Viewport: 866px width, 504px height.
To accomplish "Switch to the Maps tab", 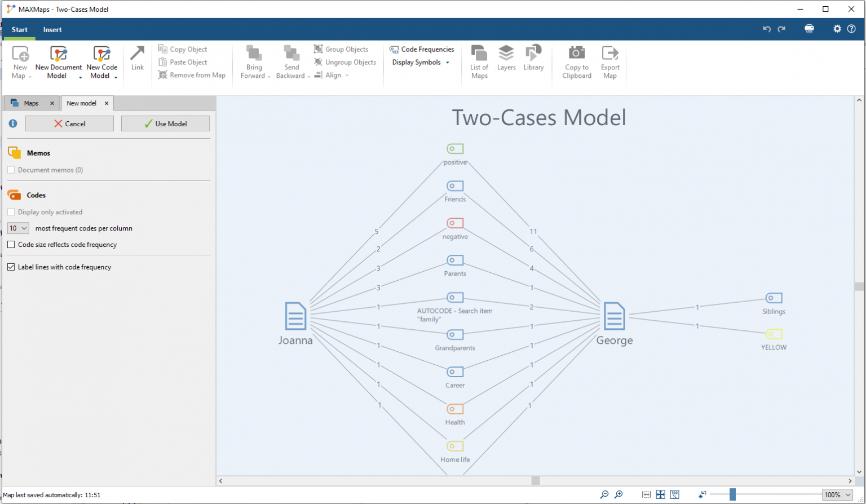I will pos(31,103).
